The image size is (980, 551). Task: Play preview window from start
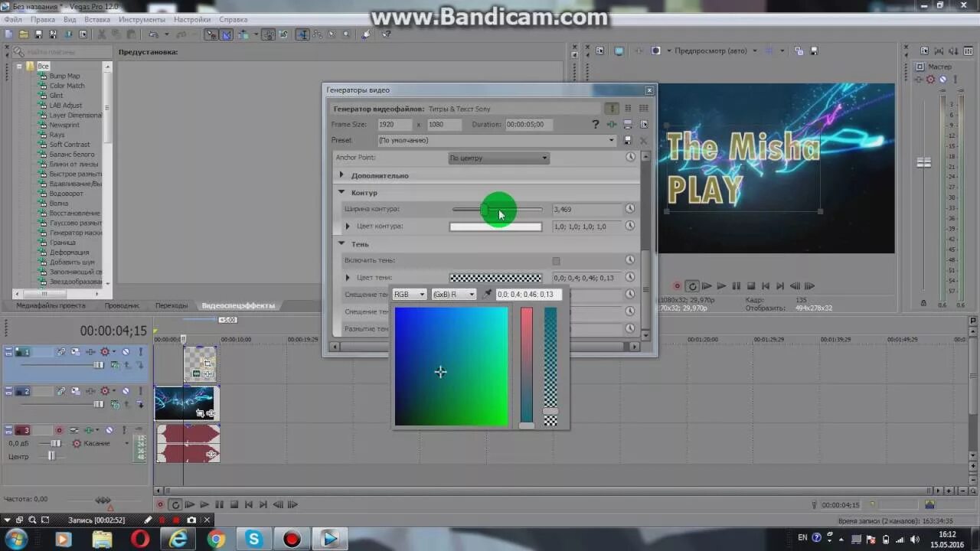pyautogui.click(x=707, y=286)
